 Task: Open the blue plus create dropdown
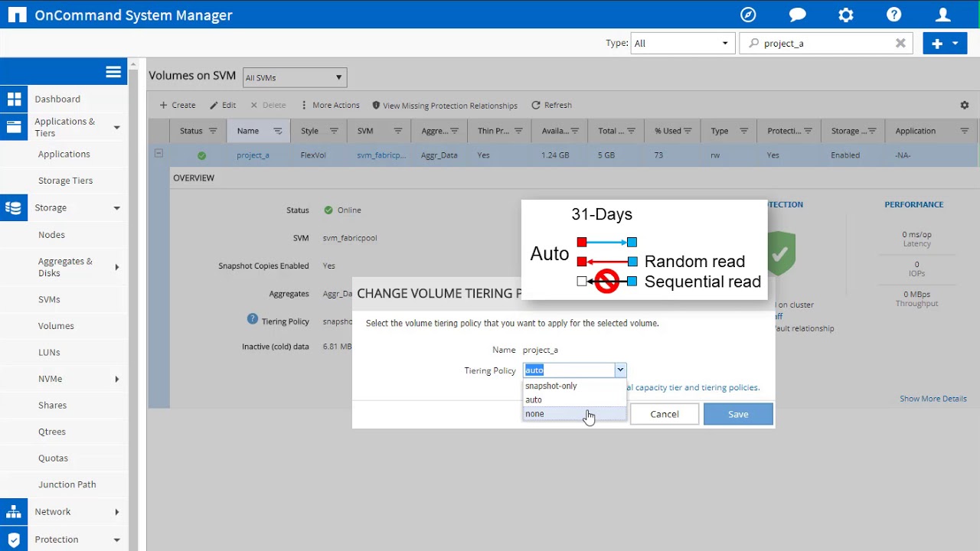click(x=946, y=44)
